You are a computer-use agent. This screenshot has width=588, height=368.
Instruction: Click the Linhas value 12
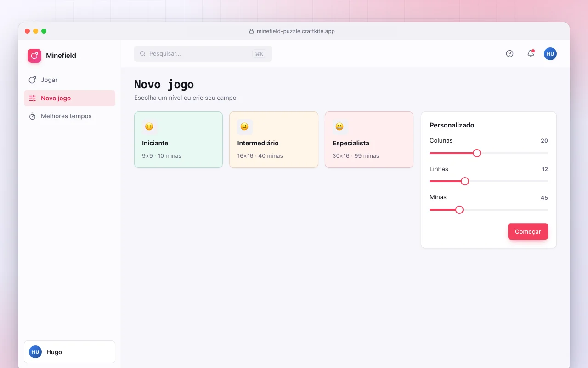[x=545, y=169]
